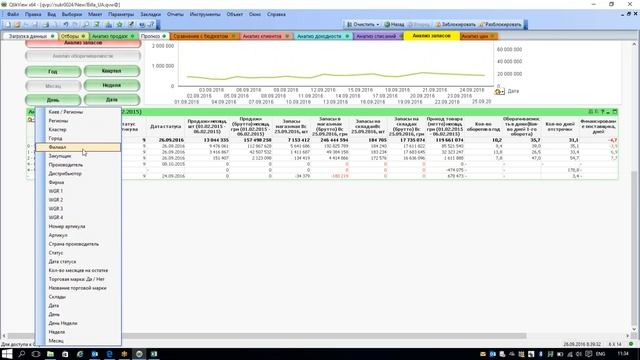Open the Очистить dropdown button

coord(363,24)
